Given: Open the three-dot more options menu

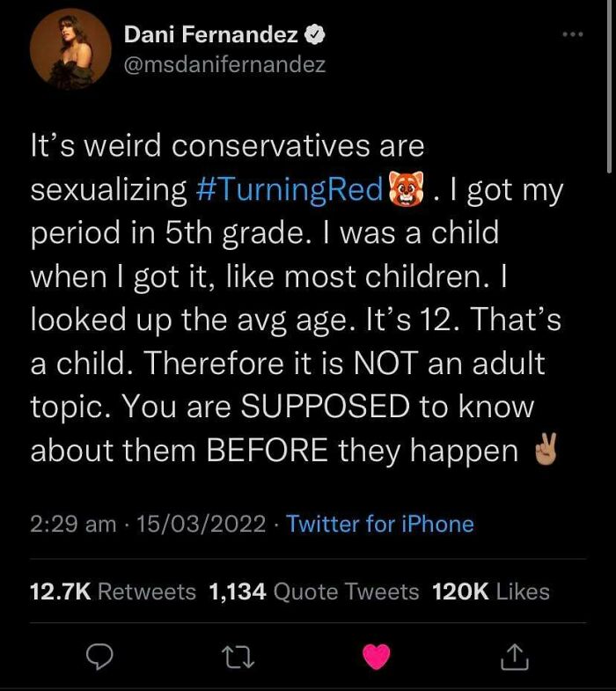Looking at the screenshot, I should tap(573, 34).
